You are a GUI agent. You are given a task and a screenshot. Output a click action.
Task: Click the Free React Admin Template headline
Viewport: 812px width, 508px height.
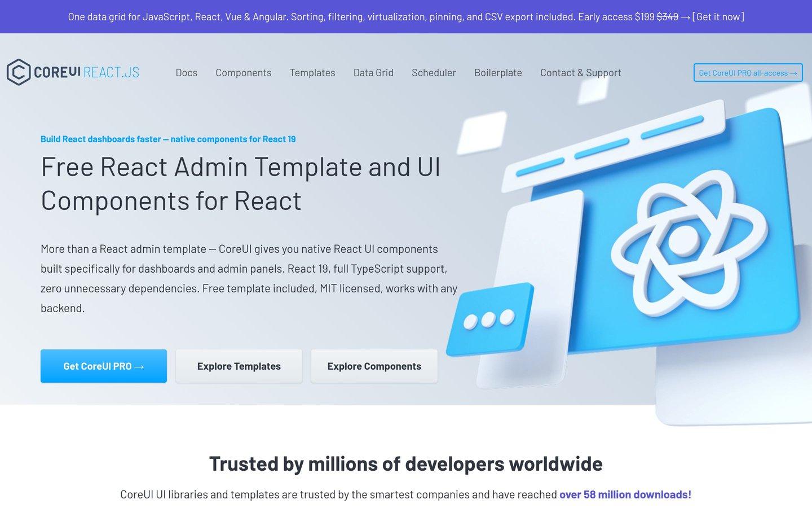pos(241,183)
